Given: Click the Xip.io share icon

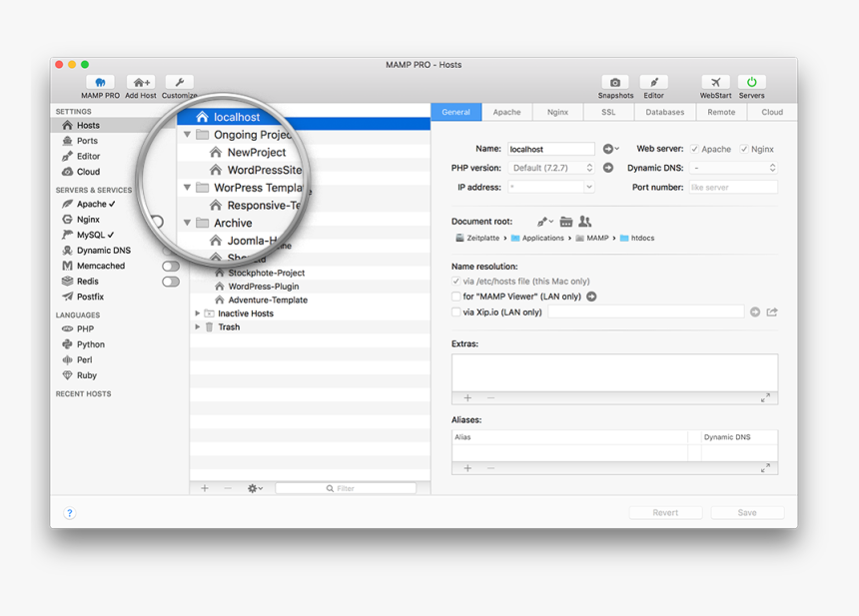Looking at the screenshot, I should [x=772, y=312].
